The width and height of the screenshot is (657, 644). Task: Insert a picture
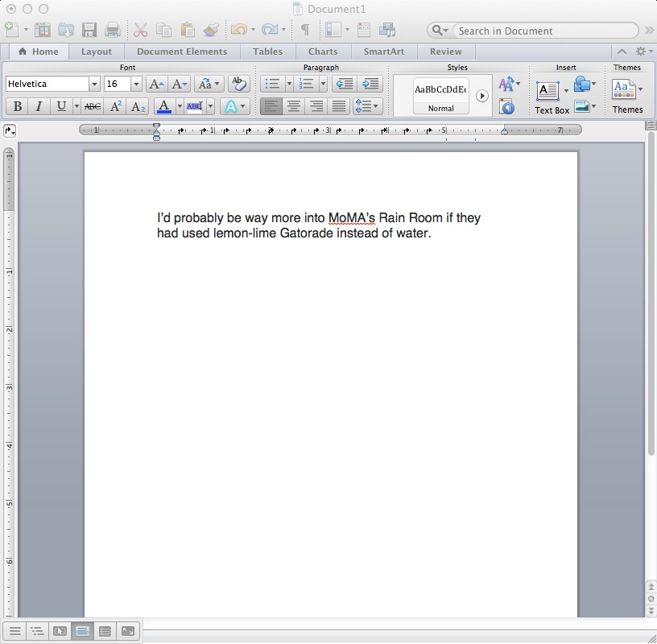tap(585, 106)
